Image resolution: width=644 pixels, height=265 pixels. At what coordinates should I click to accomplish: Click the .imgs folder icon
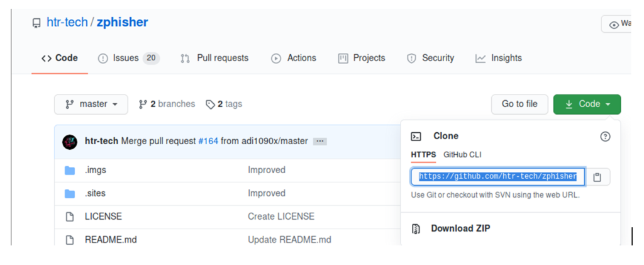tap(70, 171)
